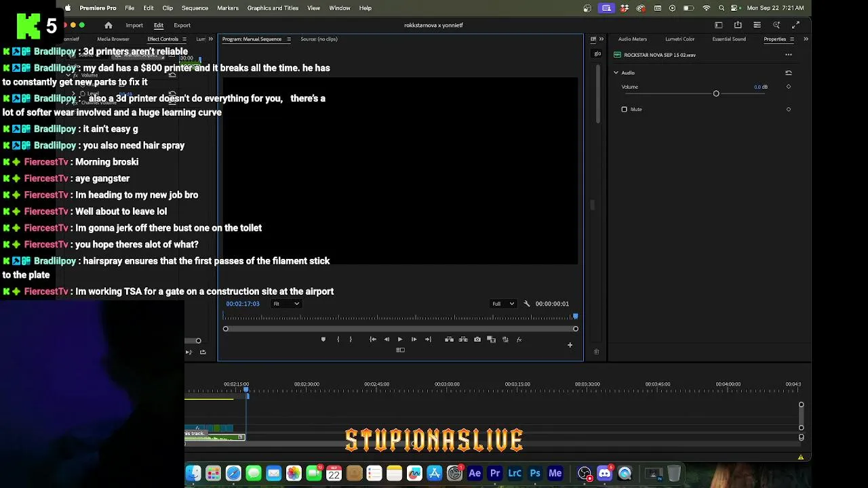Open the Properties panel hamburger menu

click(x=791, y=39)
